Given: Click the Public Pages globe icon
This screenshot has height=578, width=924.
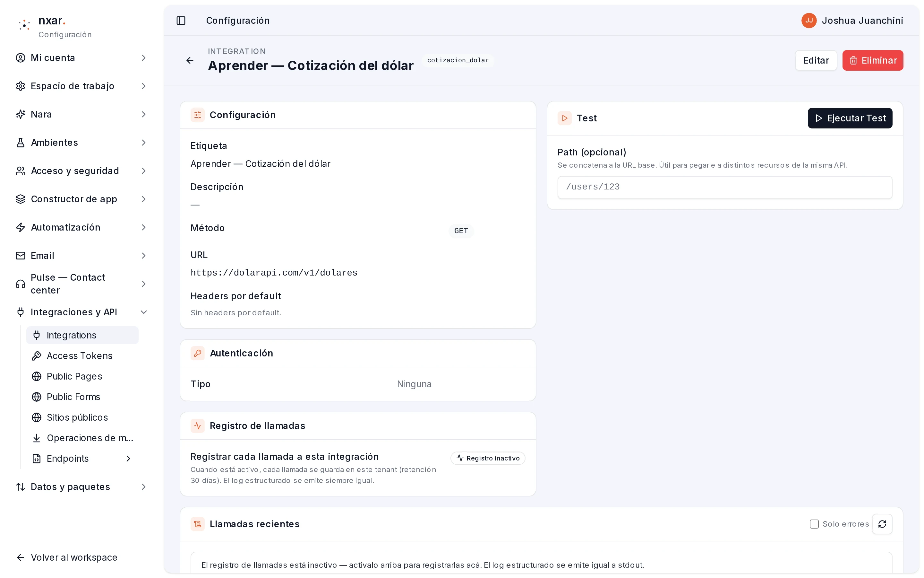Looking at the screenshot, I should click(x=37, y=377).
